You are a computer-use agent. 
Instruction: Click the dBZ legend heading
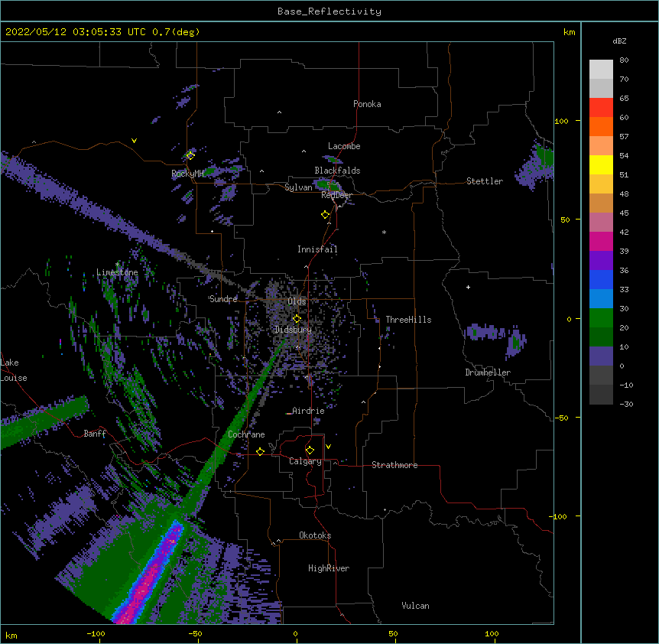click(619, 41)
